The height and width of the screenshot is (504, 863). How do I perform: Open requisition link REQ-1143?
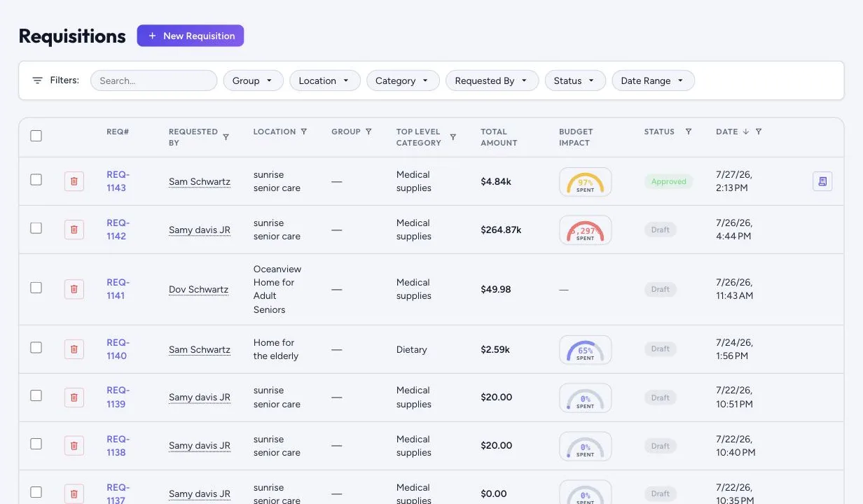click(x=116, y=181)
